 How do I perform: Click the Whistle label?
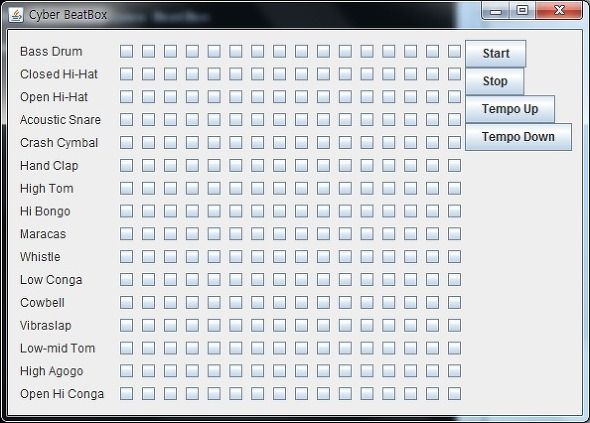pyautogui.click(x=40, y=257)
